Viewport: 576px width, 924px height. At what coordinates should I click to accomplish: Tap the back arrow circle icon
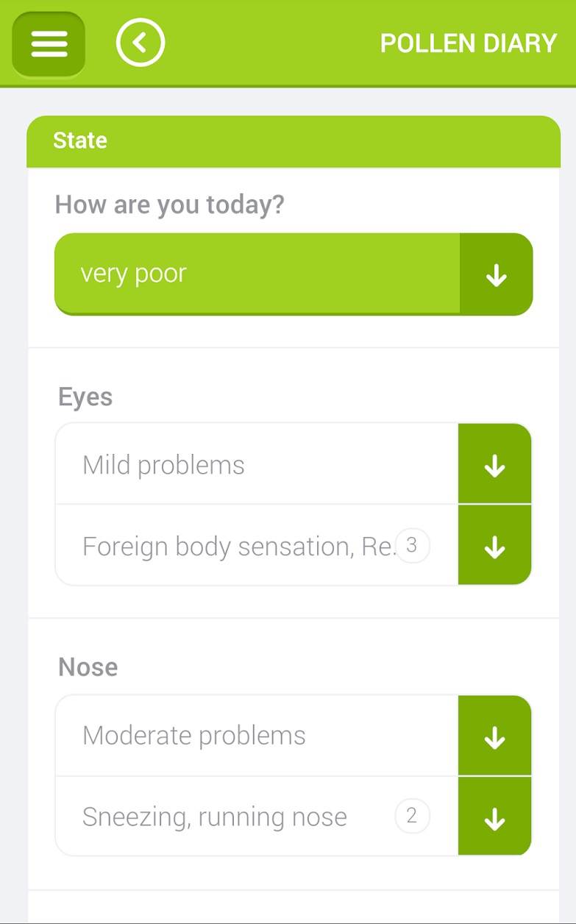coord(140,43)
